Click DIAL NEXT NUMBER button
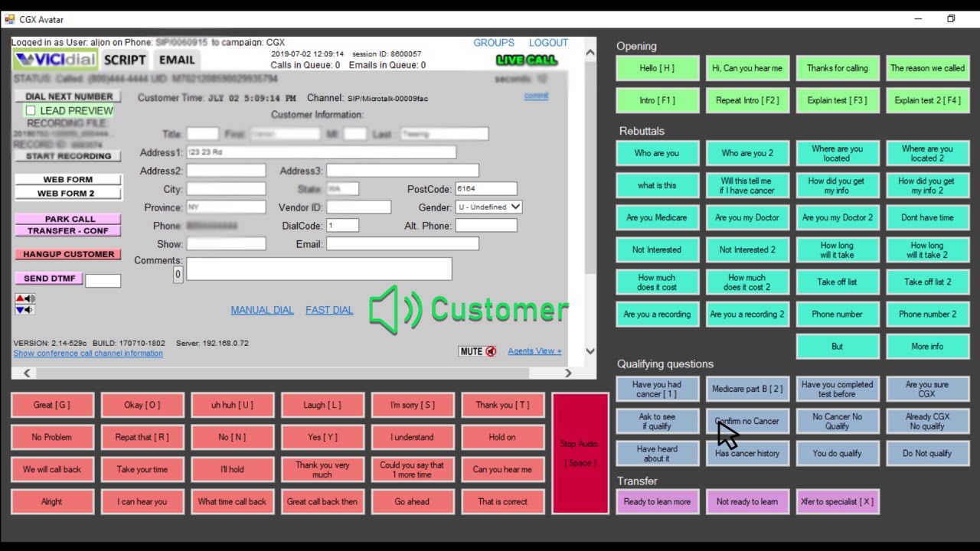The width and height of the screenshot is (980, 551). tap(69, 96)
